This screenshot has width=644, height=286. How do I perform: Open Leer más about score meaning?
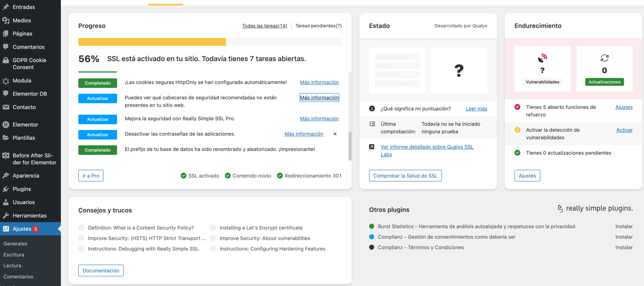tap(477, 109)
